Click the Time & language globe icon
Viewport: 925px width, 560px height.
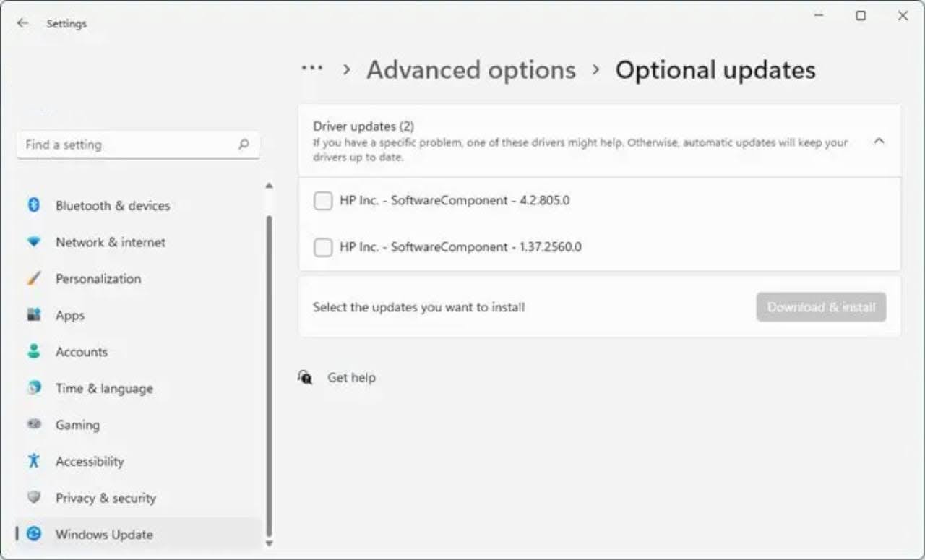(x=34, y=388)
